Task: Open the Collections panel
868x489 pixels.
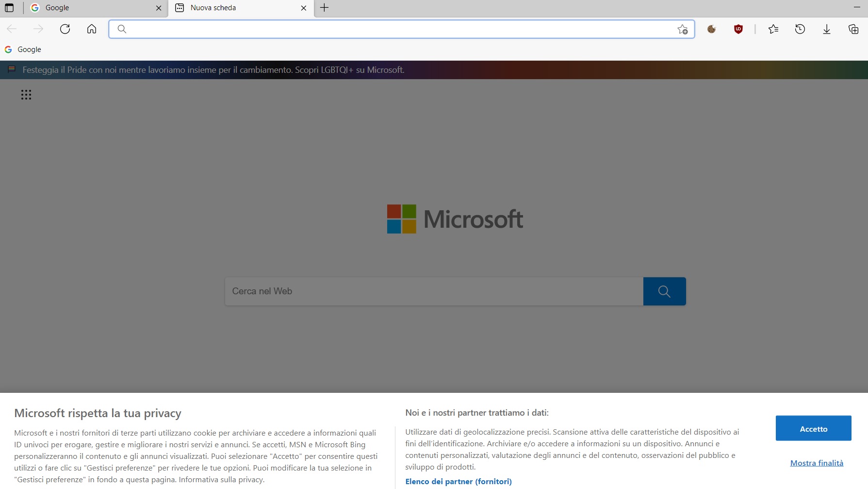Action: point(853,29)
